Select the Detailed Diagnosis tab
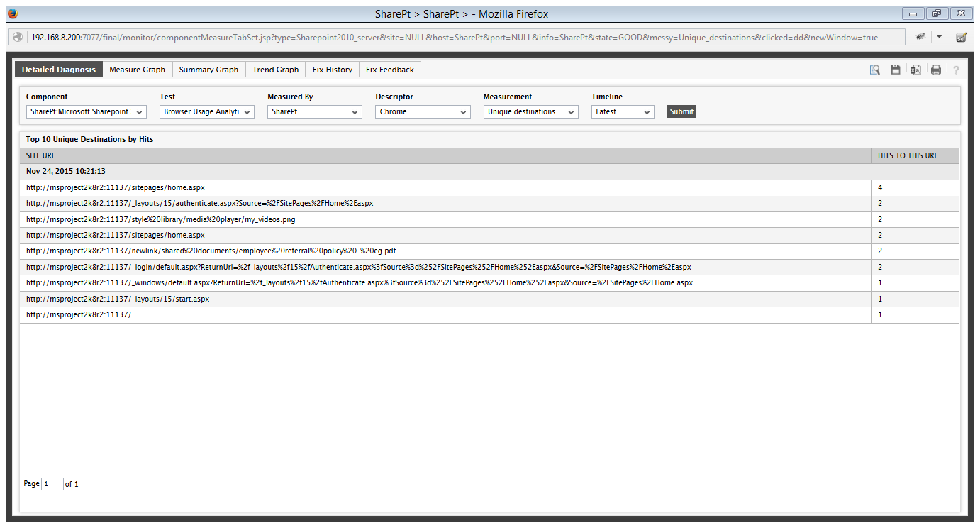The width and height of the screenshot is (980, 528). (x=59, y=70)
